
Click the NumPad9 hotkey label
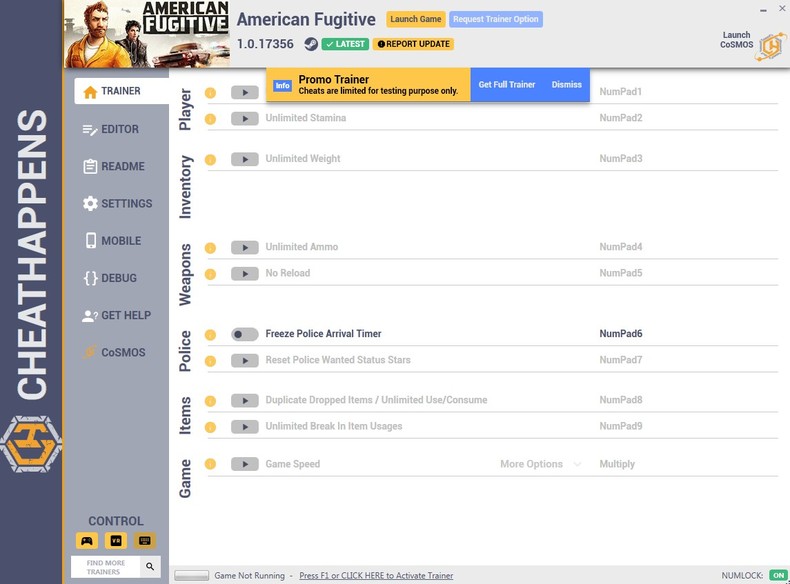coord(621,426)
